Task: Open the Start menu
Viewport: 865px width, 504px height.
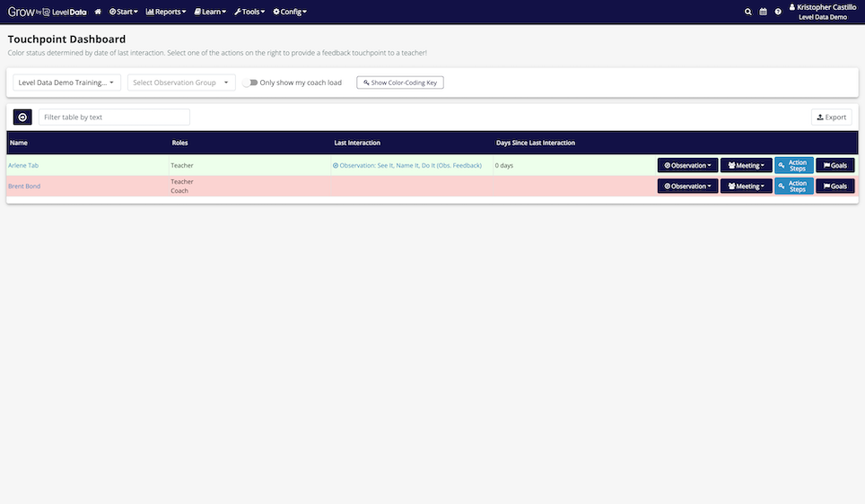Action: pyautogui.click(x=124, y=12)
